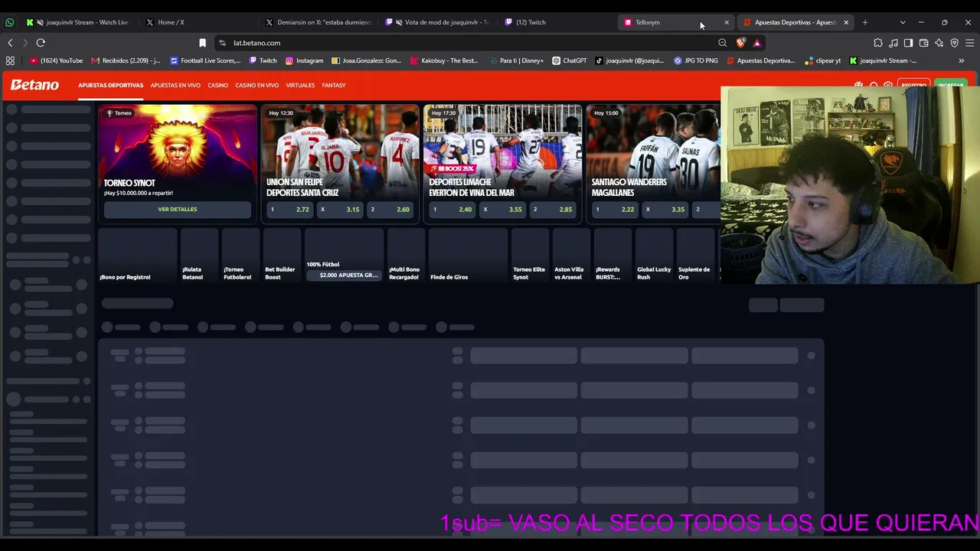This screenshot has height=551, width=980.
Task: Open the Apuestas Deportivas menu item
Action: click(x=110, y=85)
